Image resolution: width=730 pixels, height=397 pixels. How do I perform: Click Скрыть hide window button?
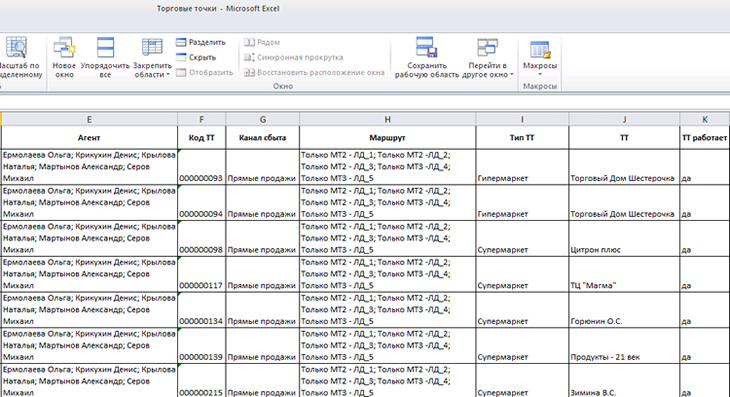pyautogui.click(x=196, y=57)
